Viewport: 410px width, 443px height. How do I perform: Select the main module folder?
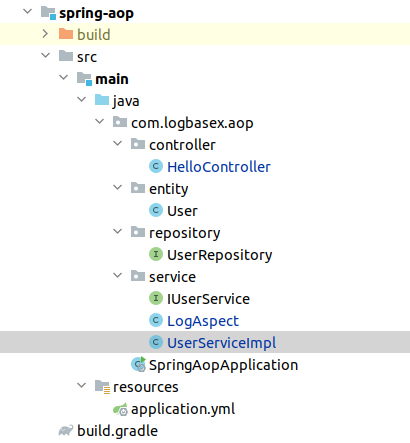pos(112,79)
